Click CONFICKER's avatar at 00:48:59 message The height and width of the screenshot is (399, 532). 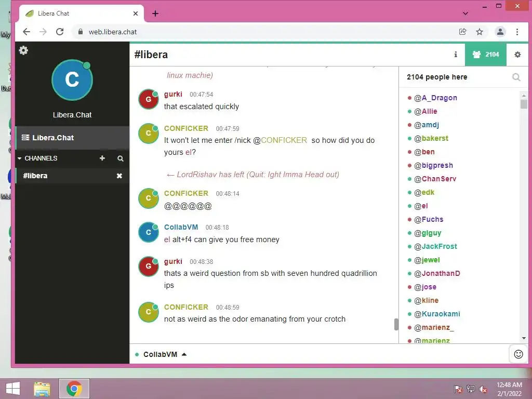(x=148, y=312)
